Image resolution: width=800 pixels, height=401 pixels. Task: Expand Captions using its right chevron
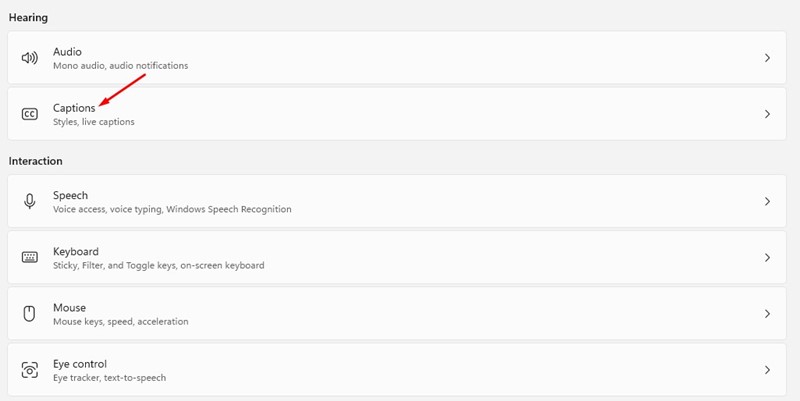click(767, 114)
